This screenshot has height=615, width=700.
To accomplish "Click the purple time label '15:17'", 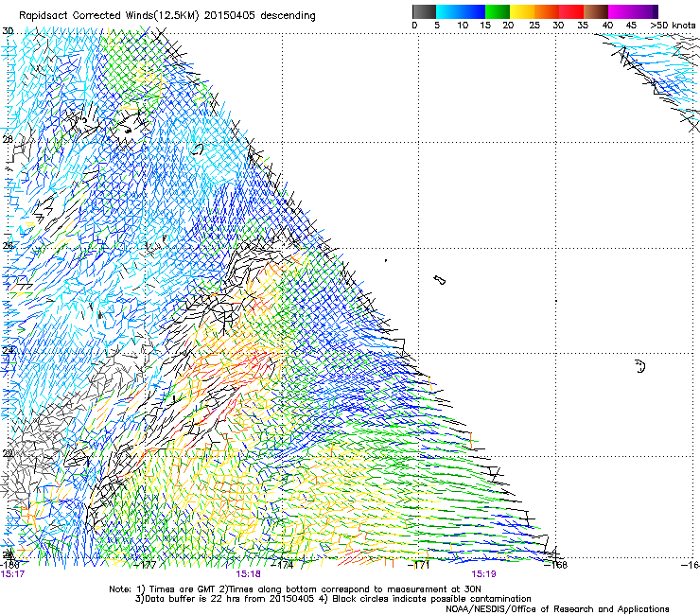I will [12, 574].
